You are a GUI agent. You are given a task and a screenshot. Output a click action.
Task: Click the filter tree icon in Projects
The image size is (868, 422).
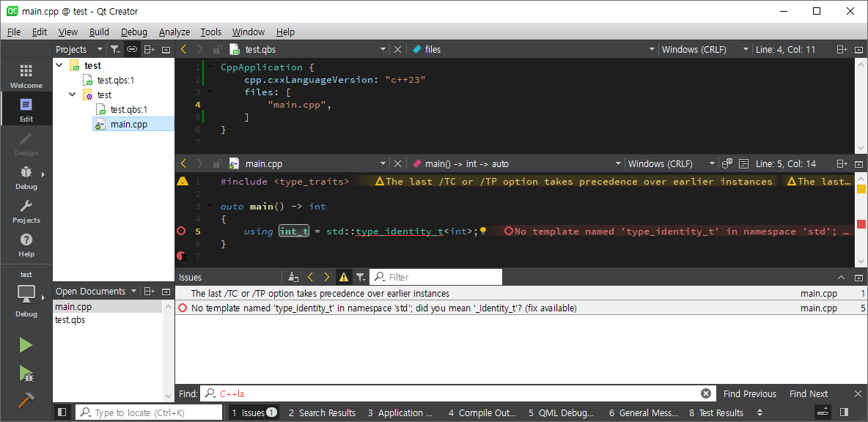click(x=115, y=49)
